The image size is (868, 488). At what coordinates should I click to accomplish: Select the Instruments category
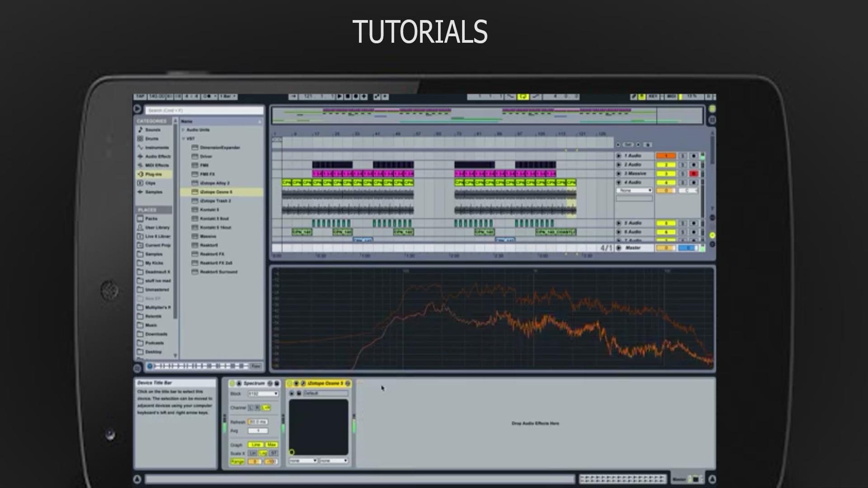point(153,147)
